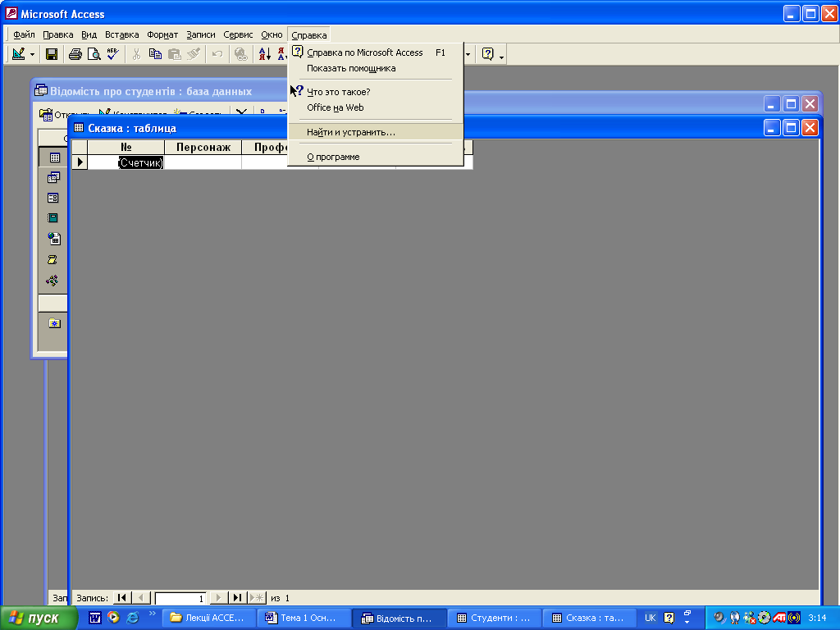Select Queries object icon in database window

pyautogui.click(x=53, y=177)
